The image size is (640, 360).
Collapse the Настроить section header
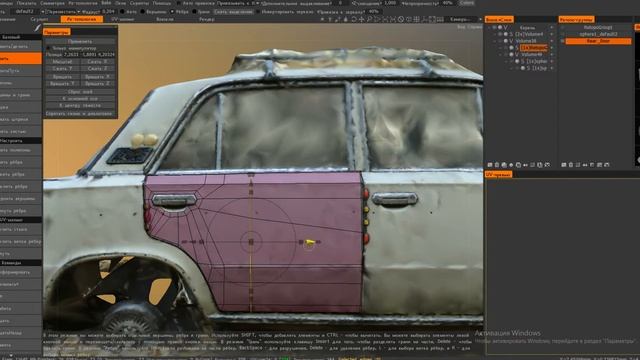point(20,140)
